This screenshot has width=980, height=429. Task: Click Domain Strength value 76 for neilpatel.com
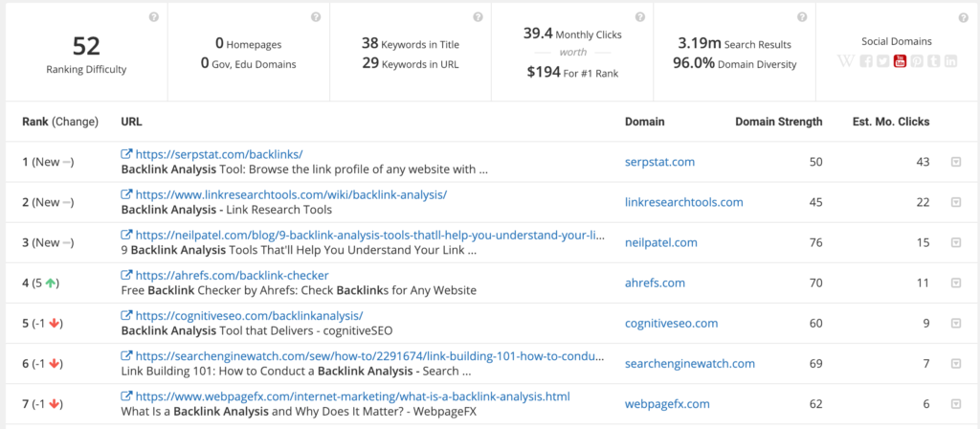click(x=815, y=242)
